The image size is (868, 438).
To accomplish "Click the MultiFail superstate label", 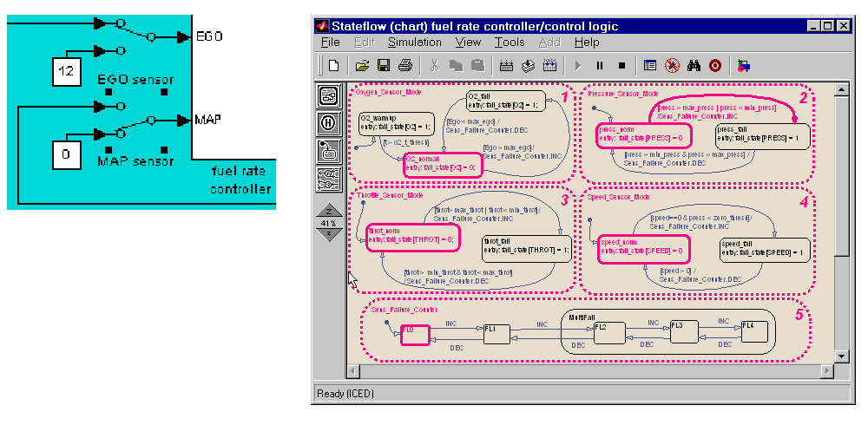I will point(582,317).
